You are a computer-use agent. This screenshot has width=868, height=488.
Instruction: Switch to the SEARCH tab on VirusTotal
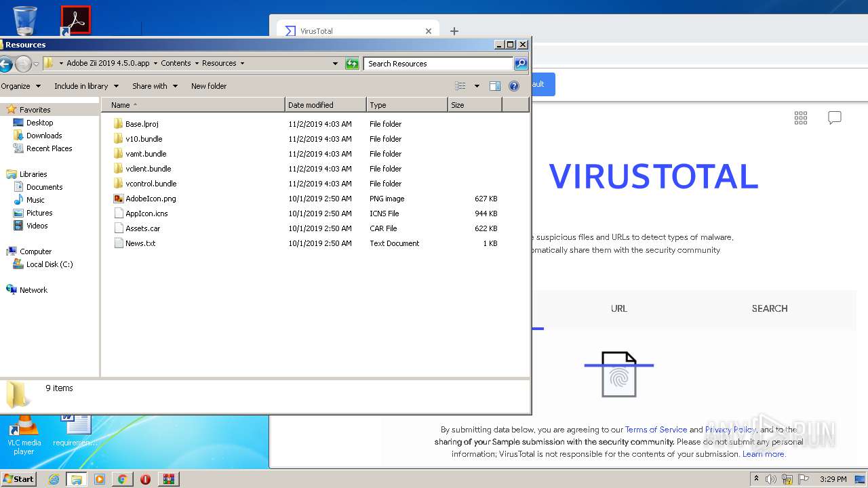[x=770, y=308]
